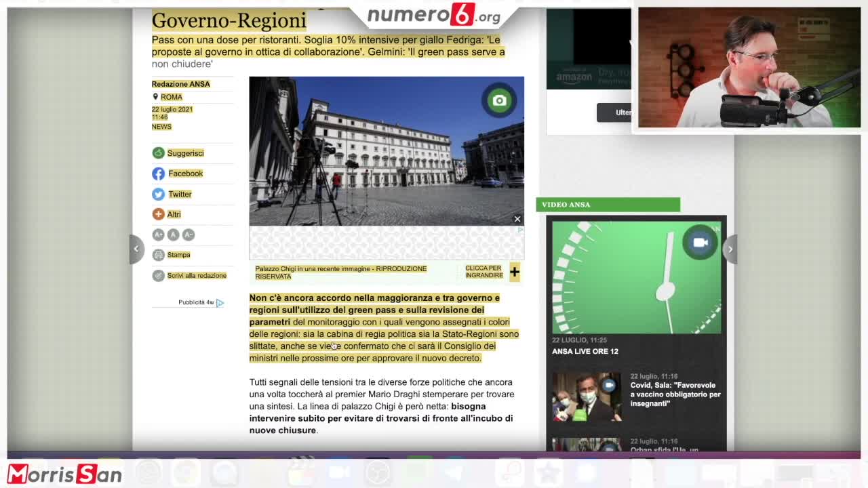The image size is (868, 488).
Task: Open the Redazione ANSA author link
Action: pos(181,84)
